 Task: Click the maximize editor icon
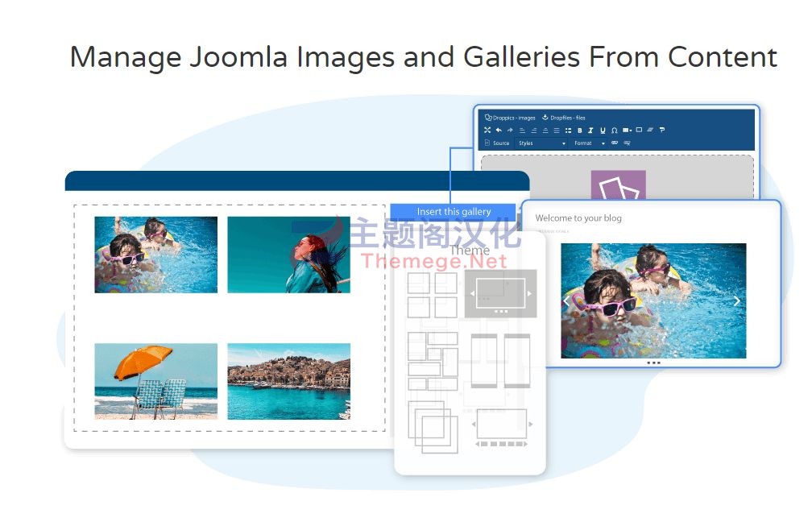pos(487,130)
